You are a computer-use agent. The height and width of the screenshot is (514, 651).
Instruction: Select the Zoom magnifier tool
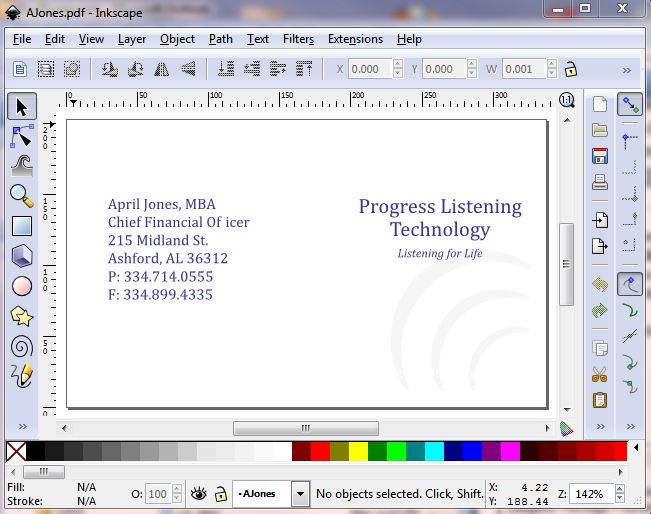(22, 196)
